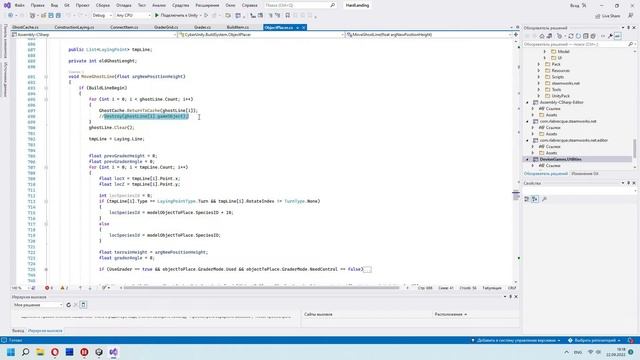
Task: Click the Alphabetical icon in Properties panel
Action: click(535, 199)
